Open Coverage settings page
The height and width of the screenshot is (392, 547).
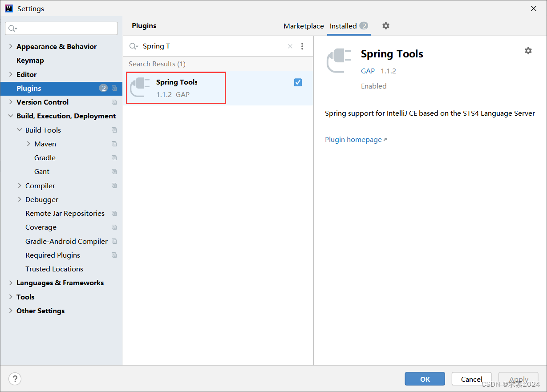click(41, 227)
